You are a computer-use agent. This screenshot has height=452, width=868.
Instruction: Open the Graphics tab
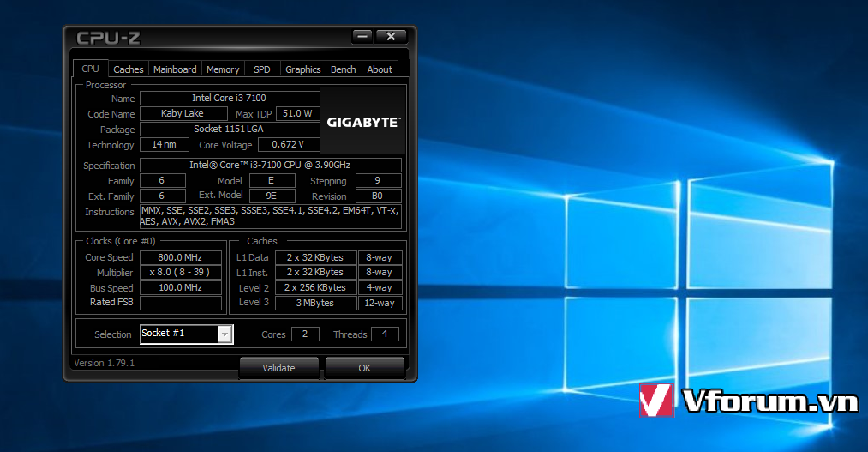tap(302, 69)
